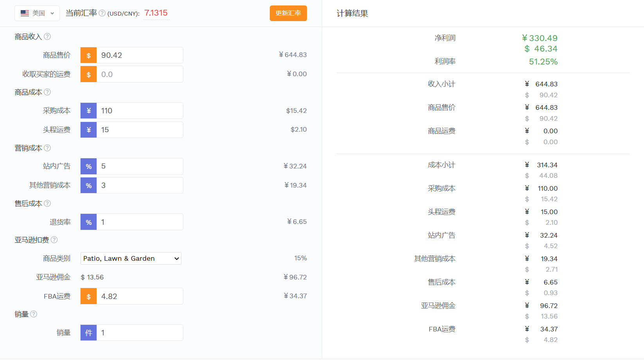Click help icon beside 当前汇率
The height and width of the screenshot is (360, 644).
click(102, 13)
